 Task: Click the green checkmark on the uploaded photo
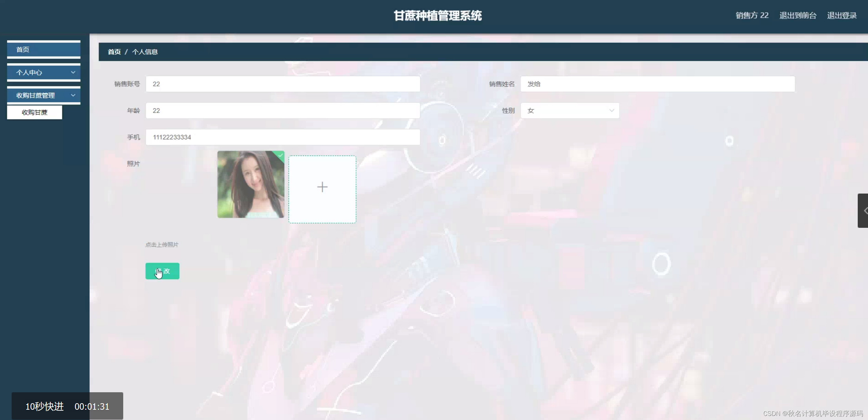coord(280,156)
